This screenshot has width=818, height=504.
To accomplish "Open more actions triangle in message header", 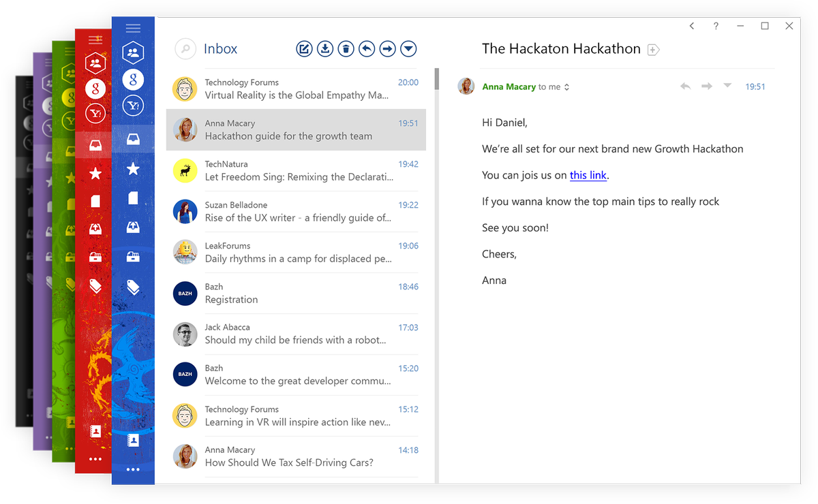I will click(727, 86).
